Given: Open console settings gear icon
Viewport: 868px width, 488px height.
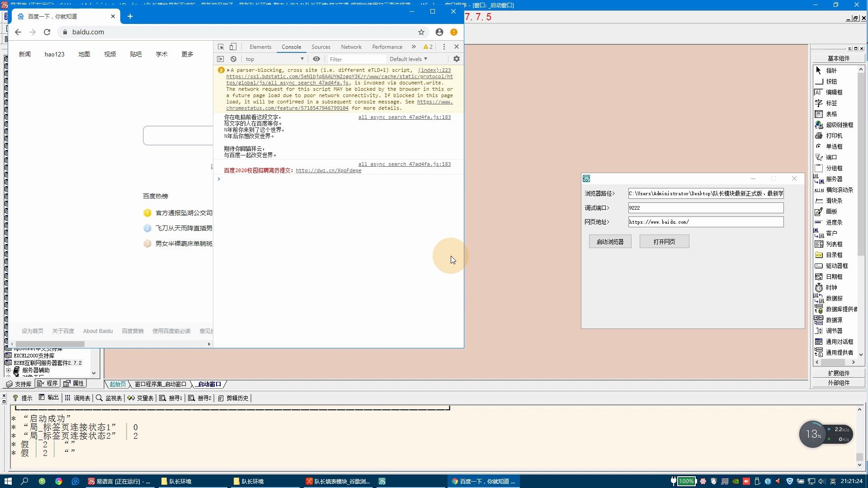Looking at the screenshot, I should click(457, 59).
